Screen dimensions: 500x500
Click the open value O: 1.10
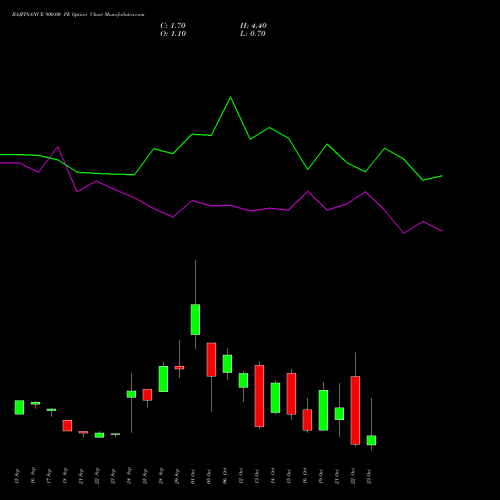click(x=173, y=34)
